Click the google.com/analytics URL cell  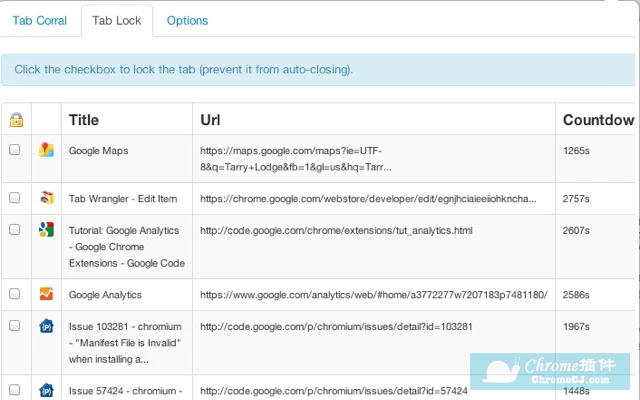coord(374,295)
